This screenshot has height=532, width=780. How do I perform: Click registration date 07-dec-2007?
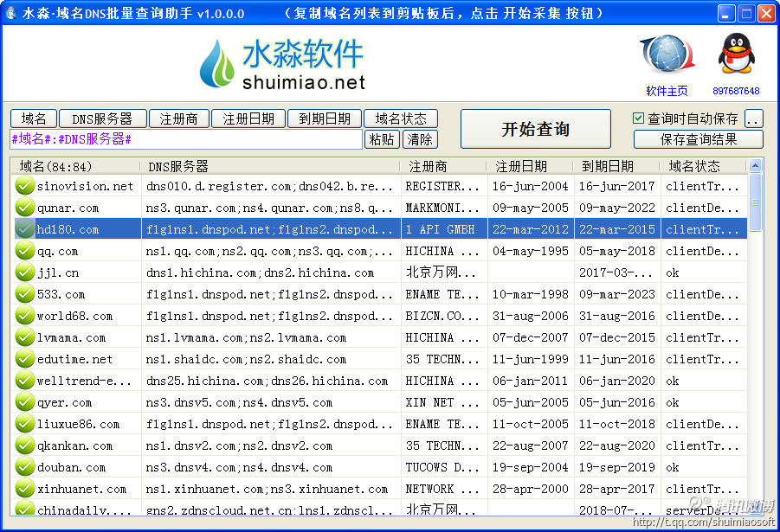[x=531, y=337]
